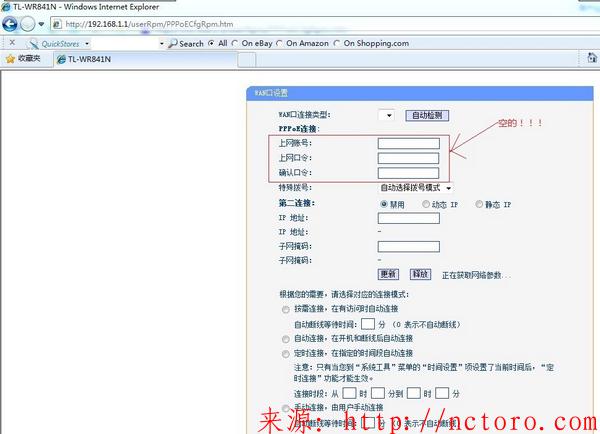Close the QuickStores toolbar with the X
The height and width of the screenshot is (434, 600).
[x=12, y=42]
